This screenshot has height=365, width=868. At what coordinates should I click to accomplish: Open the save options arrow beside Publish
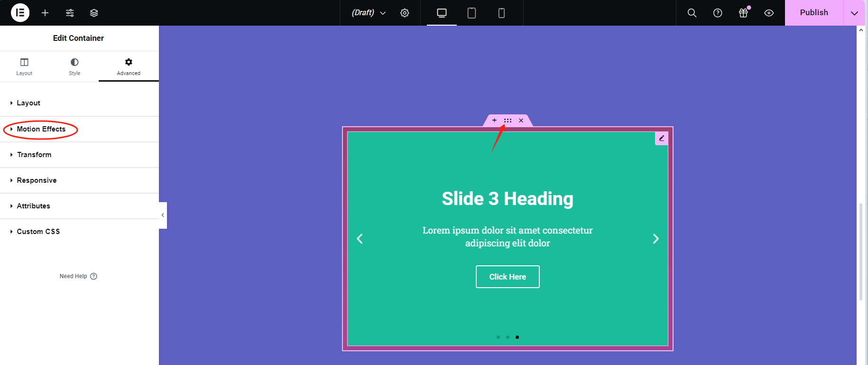(854, 13)
